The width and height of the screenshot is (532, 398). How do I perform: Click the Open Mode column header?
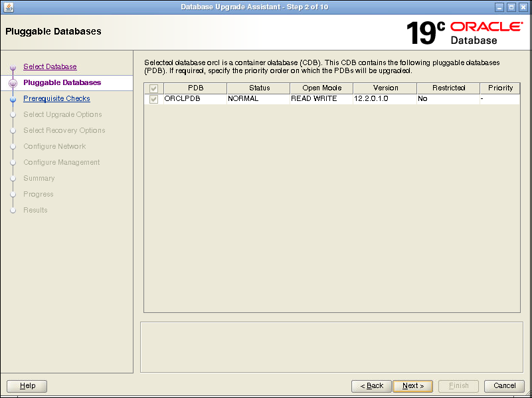pos(321,88)
